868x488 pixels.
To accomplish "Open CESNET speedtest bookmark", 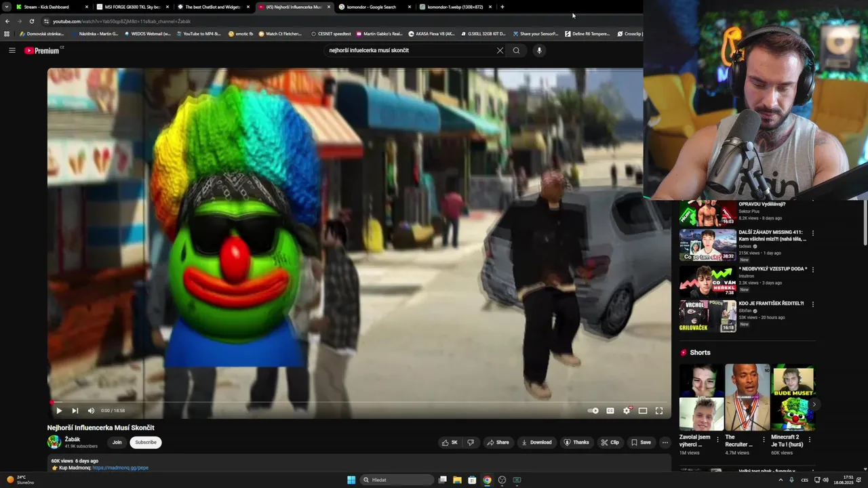I will (331, 33).
